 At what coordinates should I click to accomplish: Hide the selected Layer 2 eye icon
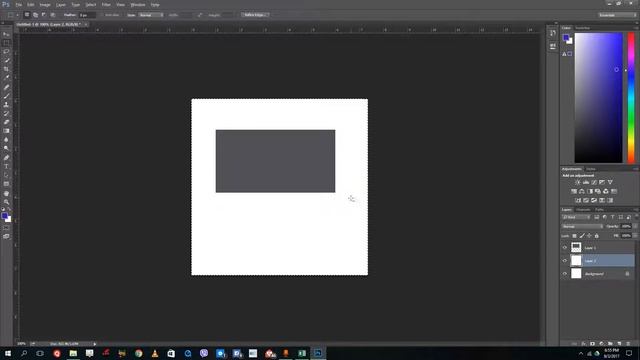(x=565, y=260)
